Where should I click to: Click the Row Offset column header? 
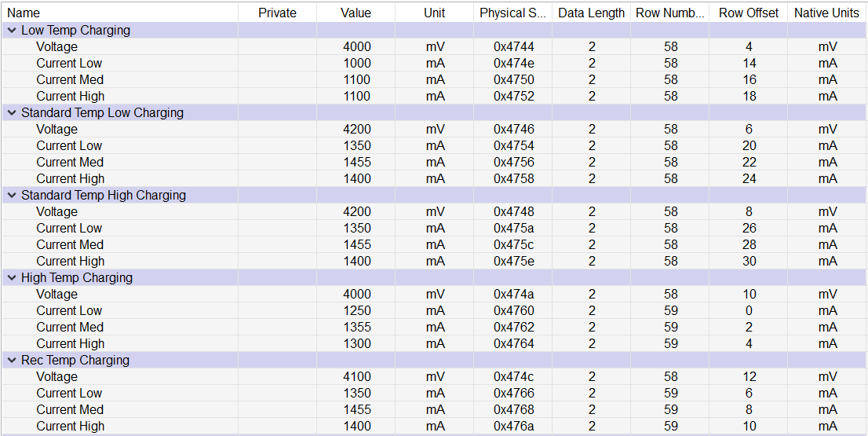[x=749, y=13]
